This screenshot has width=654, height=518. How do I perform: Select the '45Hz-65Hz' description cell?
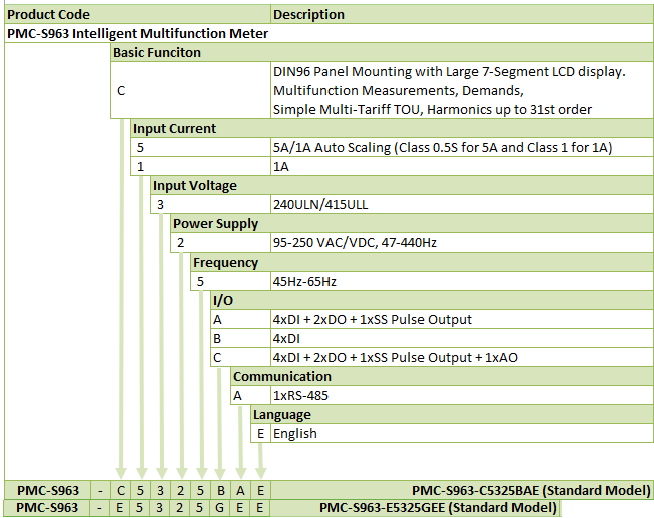point(462,282)
